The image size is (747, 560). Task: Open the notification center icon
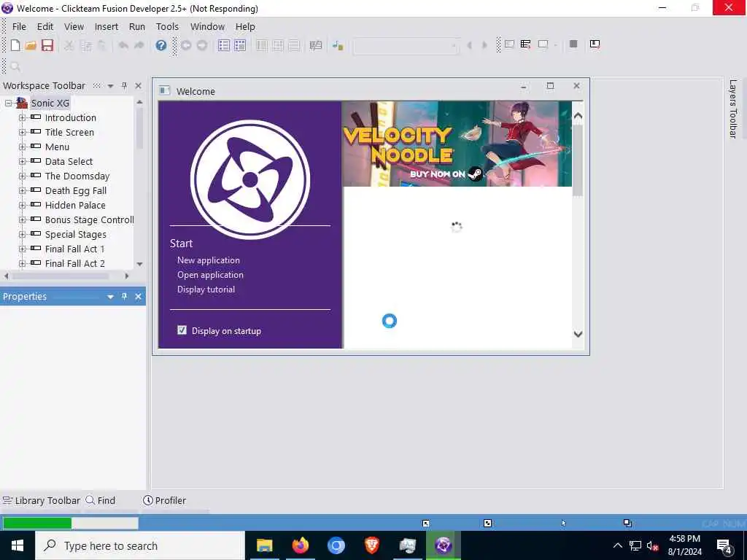tap(724, 546)
